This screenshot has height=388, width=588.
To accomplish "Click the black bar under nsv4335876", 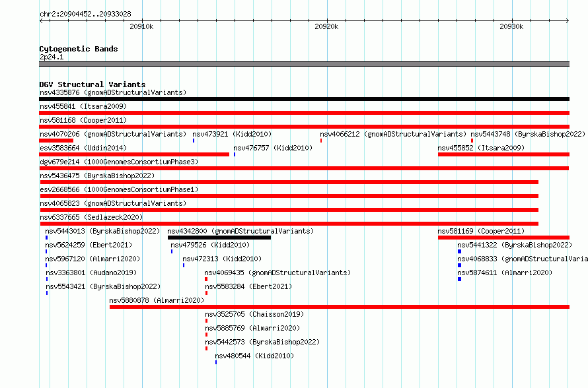I will click(304, 99).
